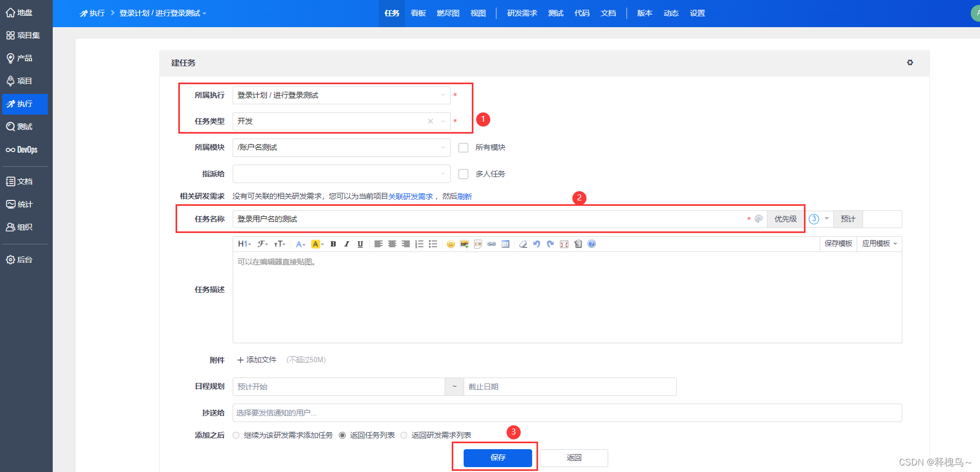Screen dimensions: 980x472
Task: Open 测试 in the sidebar
Action: [25, 127]
